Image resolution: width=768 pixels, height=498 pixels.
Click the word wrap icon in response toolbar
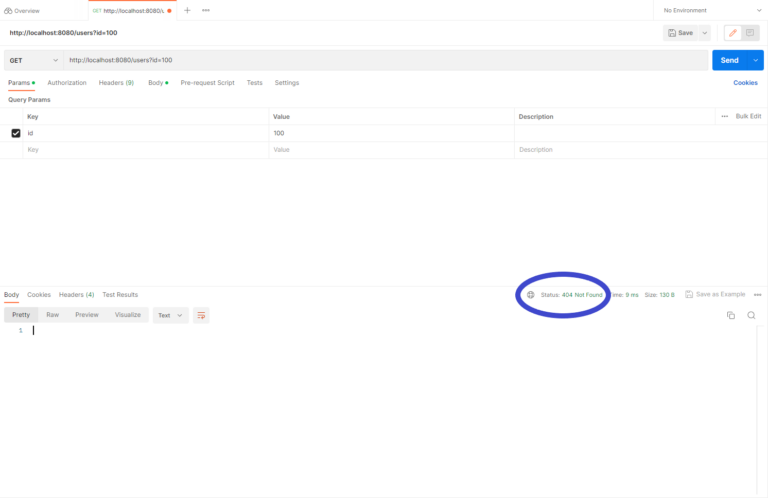click(201, 315)
